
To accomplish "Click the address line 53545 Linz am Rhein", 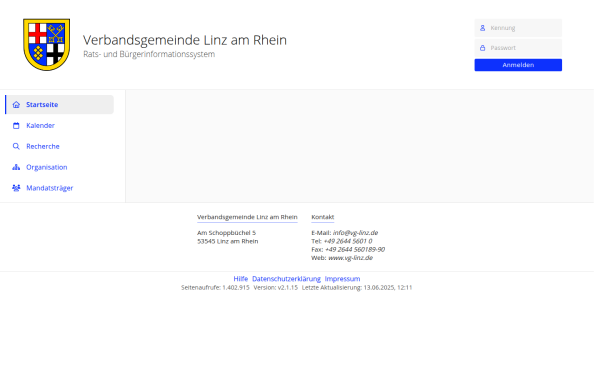I will 228,241.
